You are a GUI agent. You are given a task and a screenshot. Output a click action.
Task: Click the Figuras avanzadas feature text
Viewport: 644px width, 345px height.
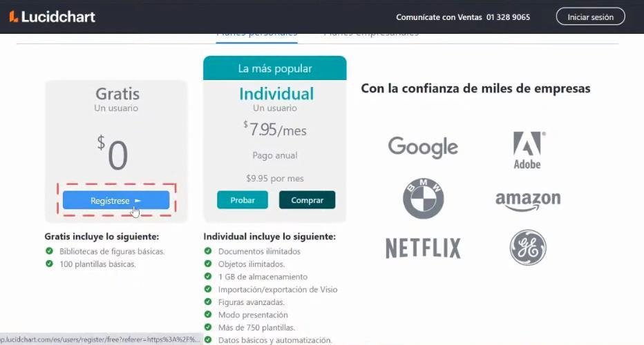click(x=252, y=302)
